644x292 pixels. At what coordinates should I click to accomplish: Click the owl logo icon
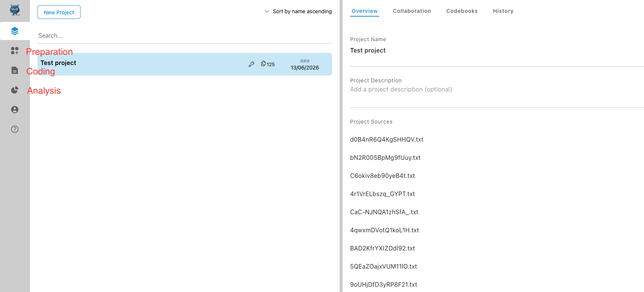tap(15, 9)
